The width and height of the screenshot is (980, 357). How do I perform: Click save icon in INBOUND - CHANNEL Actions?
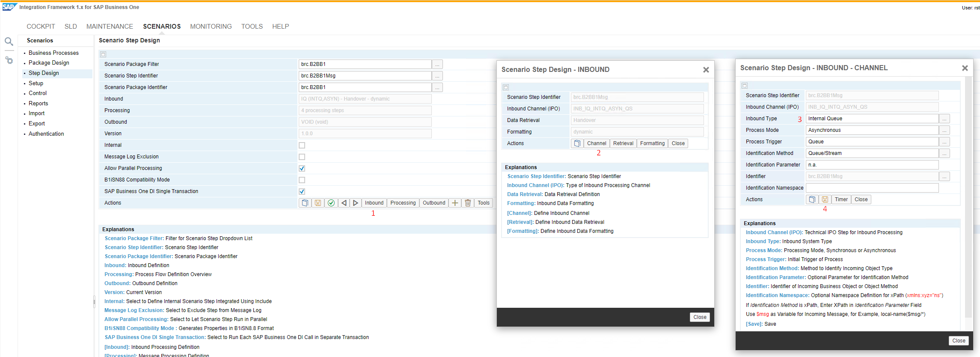coord(825,199)
